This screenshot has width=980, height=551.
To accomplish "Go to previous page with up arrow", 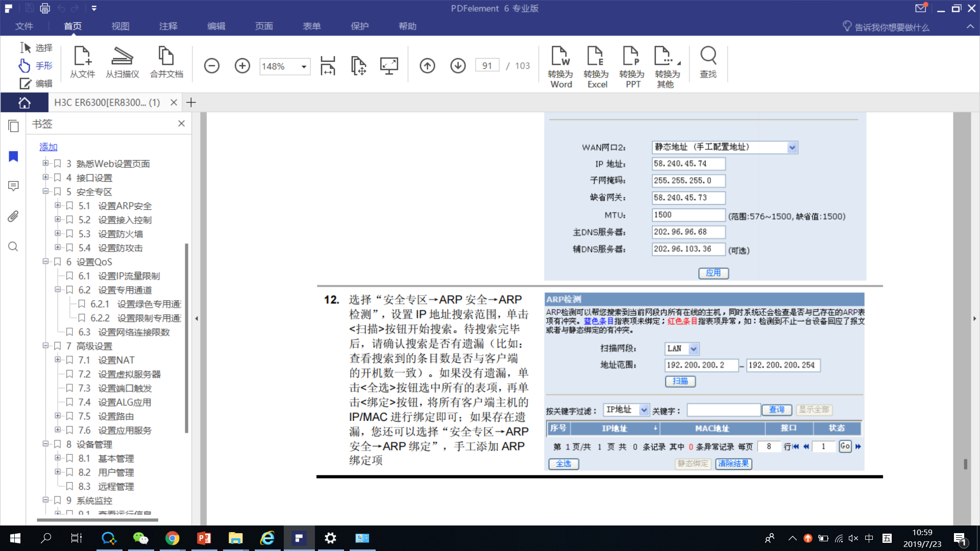I will tap(427, 66).
